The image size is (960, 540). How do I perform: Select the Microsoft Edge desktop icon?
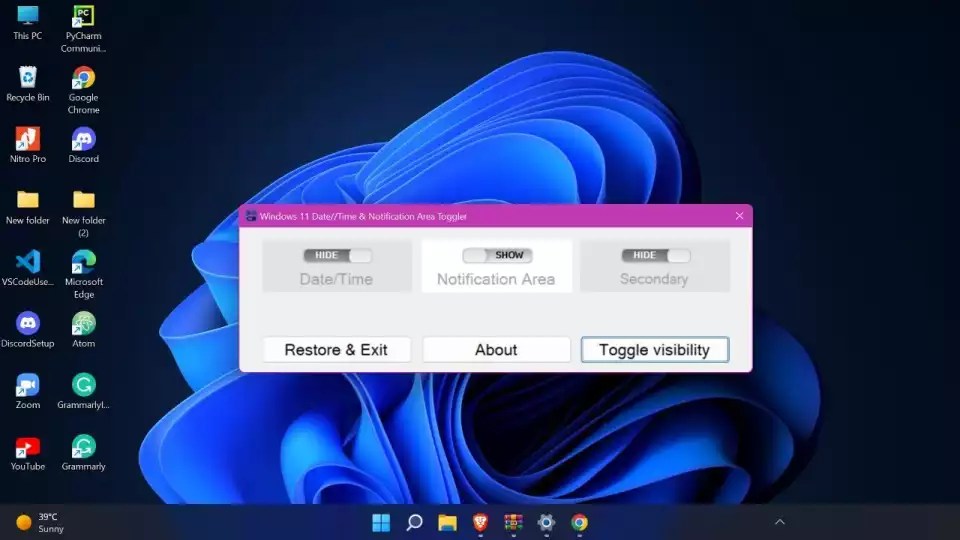(83, 274)
